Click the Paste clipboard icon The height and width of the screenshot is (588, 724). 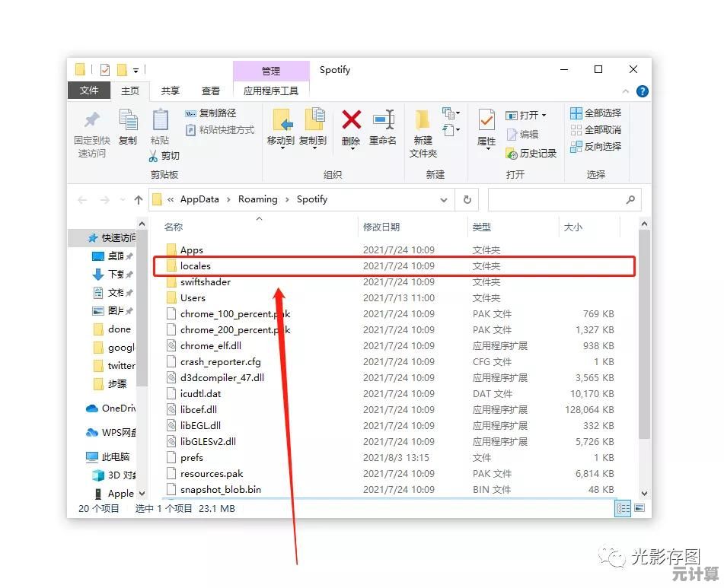160,120
